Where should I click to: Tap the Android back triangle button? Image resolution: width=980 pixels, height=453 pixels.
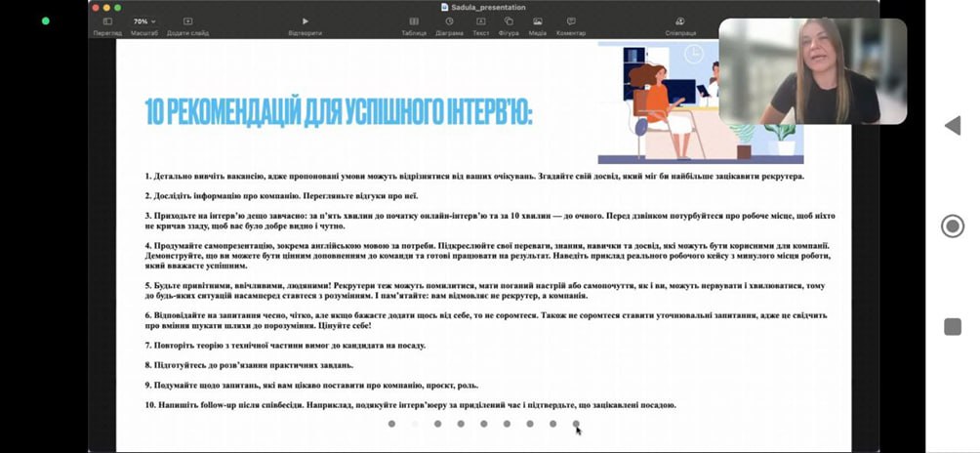tap(952, 125)
